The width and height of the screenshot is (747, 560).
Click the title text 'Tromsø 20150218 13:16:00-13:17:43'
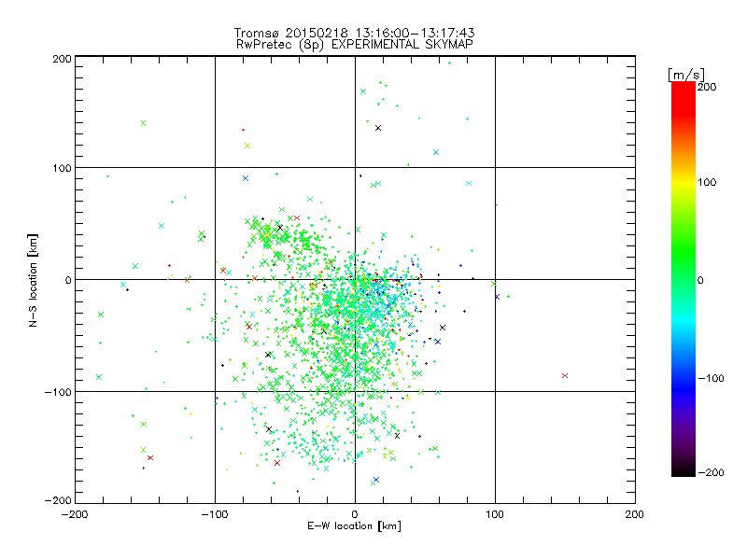pos(354,33)
